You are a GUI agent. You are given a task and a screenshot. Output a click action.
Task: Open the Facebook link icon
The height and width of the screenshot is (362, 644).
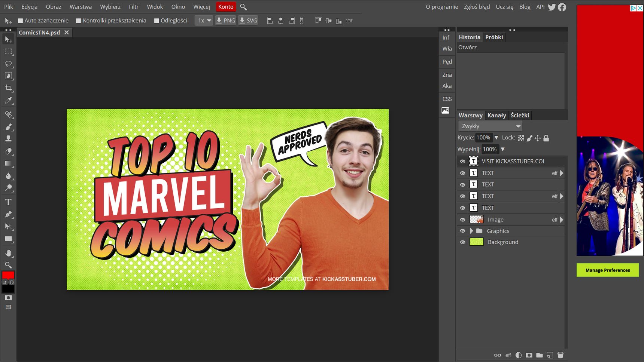pyautogui.click(x=562, y=7)
